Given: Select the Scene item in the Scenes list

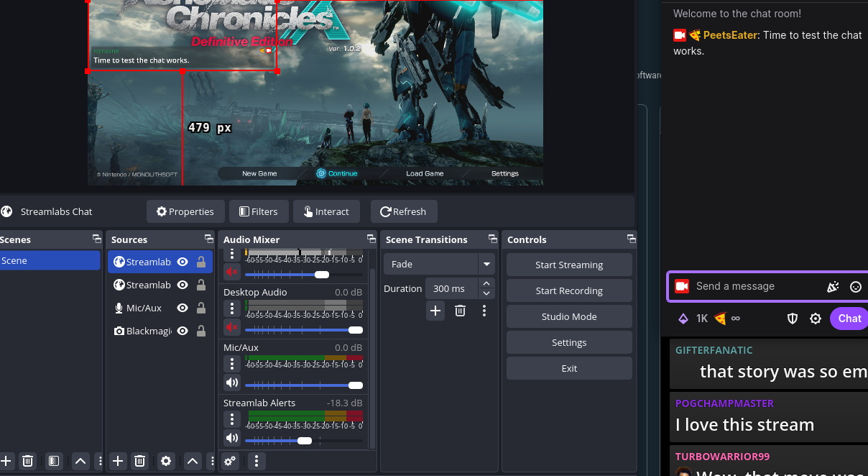Looking at the screenshot, I should tap(50, 260).
